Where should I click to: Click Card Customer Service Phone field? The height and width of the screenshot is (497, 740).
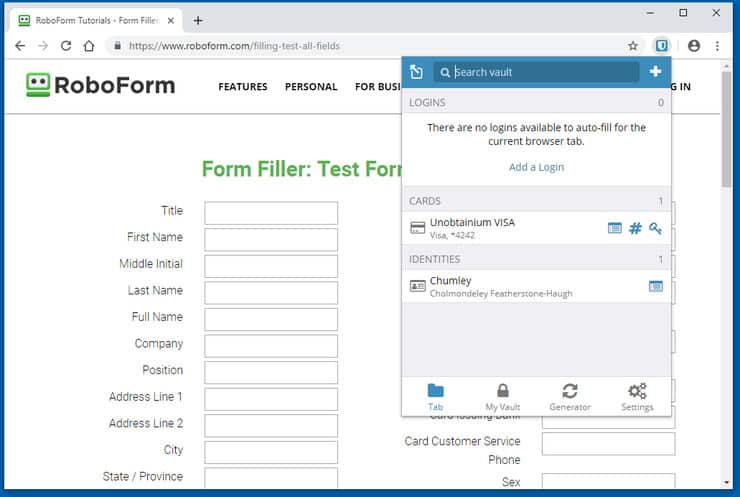tap(608, 444)
